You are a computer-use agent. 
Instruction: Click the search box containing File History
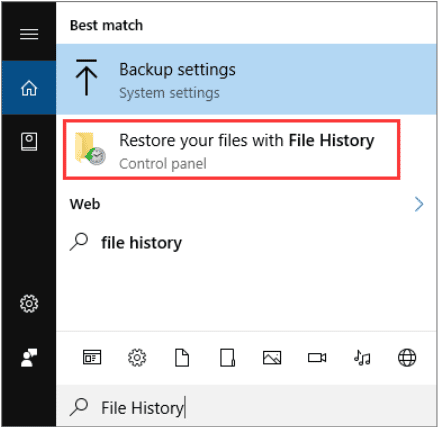tap(246, 407)
